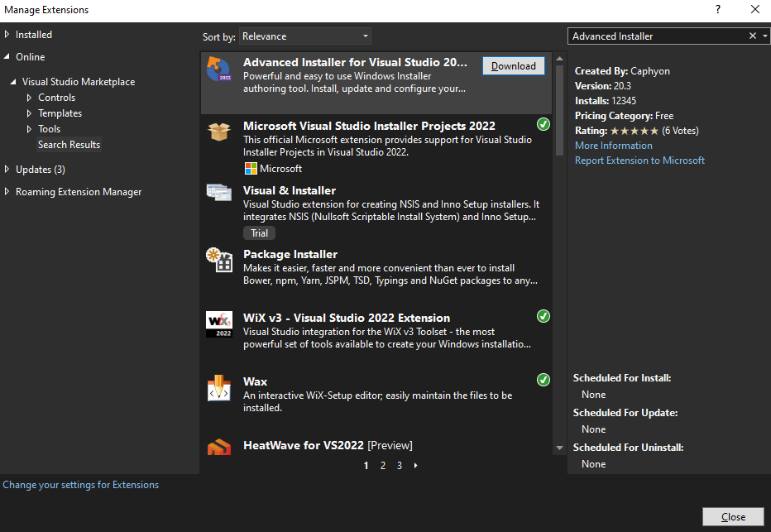Viewport: 771px width, 532px height.
Task: Click the results scrollbar up arrow
Action: [559, 59]
